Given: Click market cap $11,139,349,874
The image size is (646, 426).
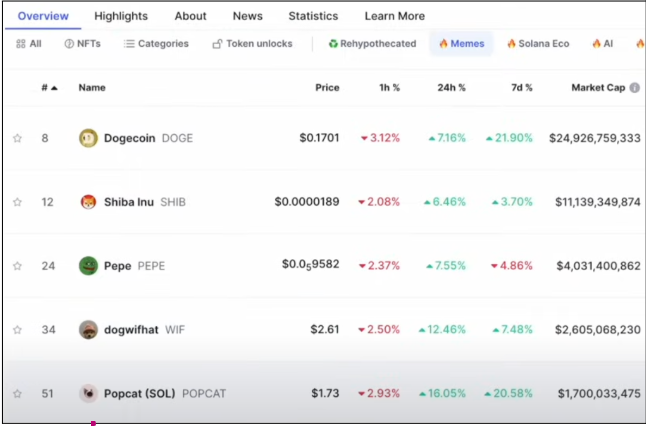Looking at the screenshot, I should coord(598,202).
